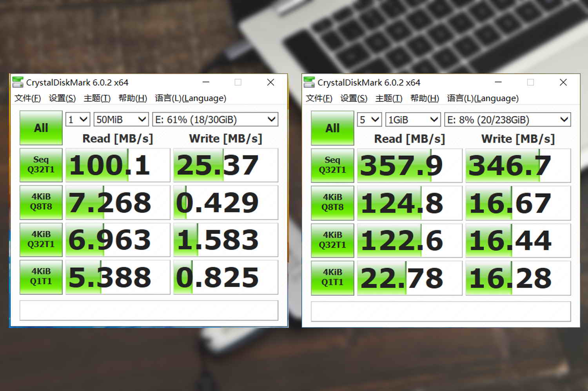The width and height of the screenshot is (588, 391).
Task: Close the right CrystalDiskMark window
Action: 563,82
